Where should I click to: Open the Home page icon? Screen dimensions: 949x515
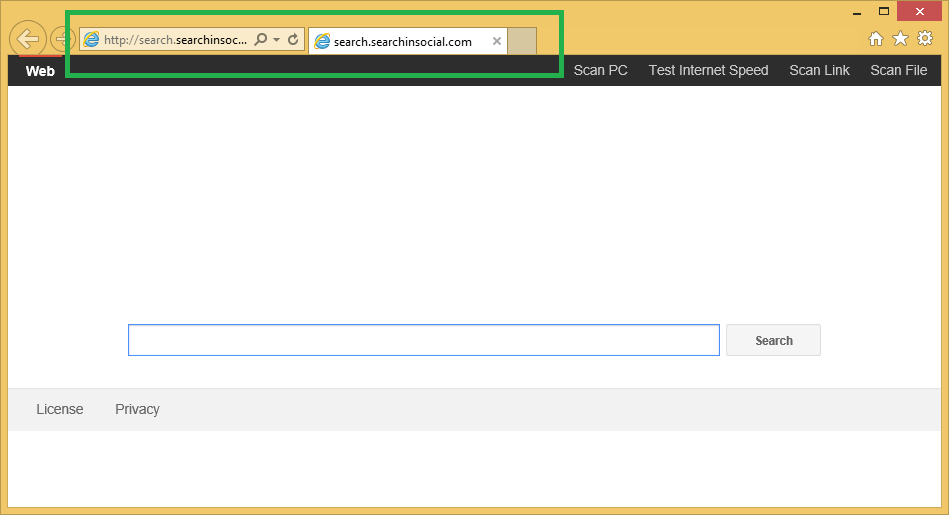coord(876,39)
